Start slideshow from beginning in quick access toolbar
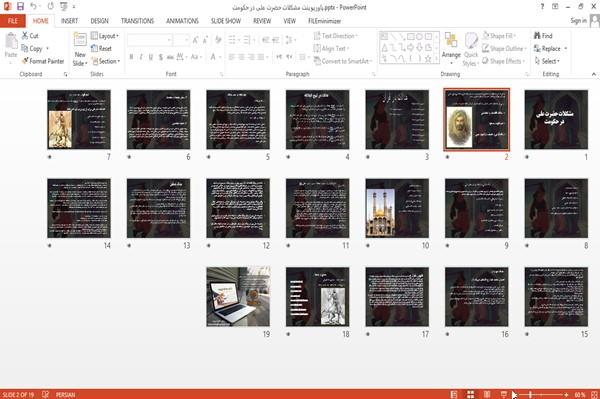This screenshot has height=399, width=600. point(64,7)
